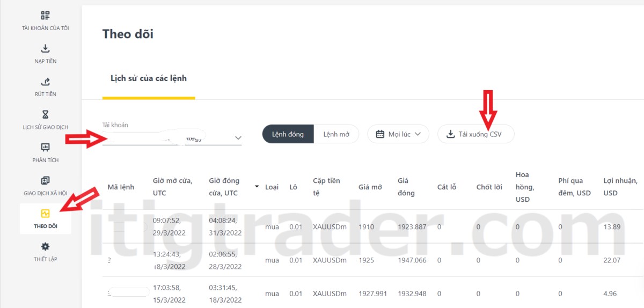Select the Theo dõi monitoring icon
Screen dimensions: 644x308
(45, 214)
